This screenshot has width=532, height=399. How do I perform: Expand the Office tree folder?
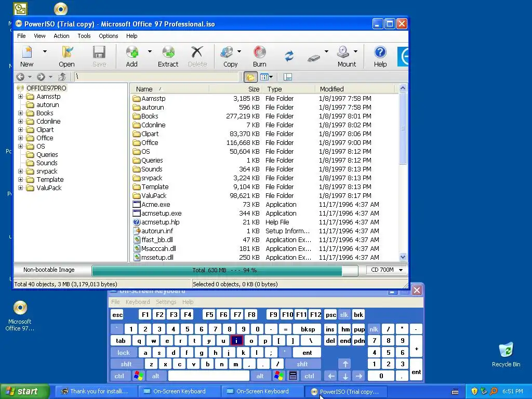coord(20,138)
